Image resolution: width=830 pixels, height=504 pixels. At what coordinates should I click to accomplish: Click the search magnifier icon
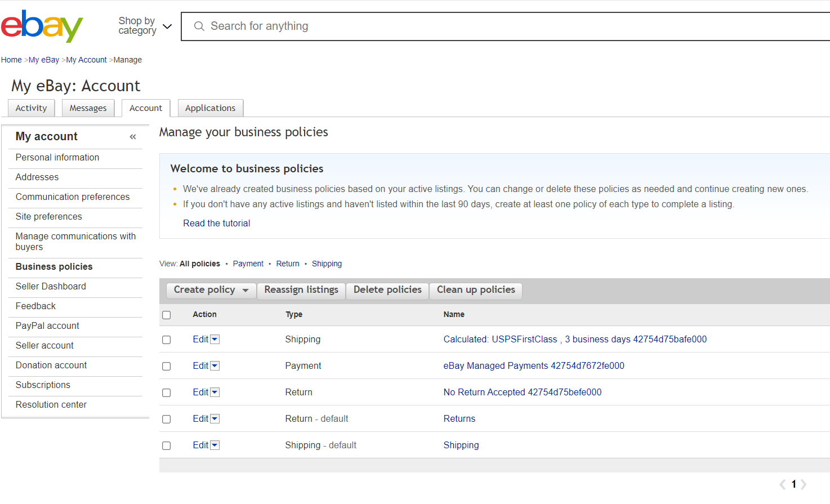click(x=199, y=26)
